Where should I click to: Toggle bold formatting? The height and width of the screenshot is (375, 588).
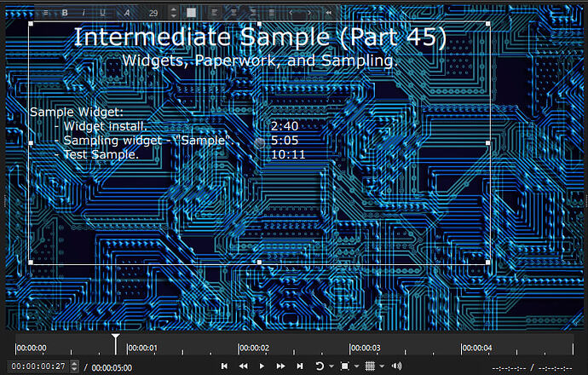[x=65, y=13]
